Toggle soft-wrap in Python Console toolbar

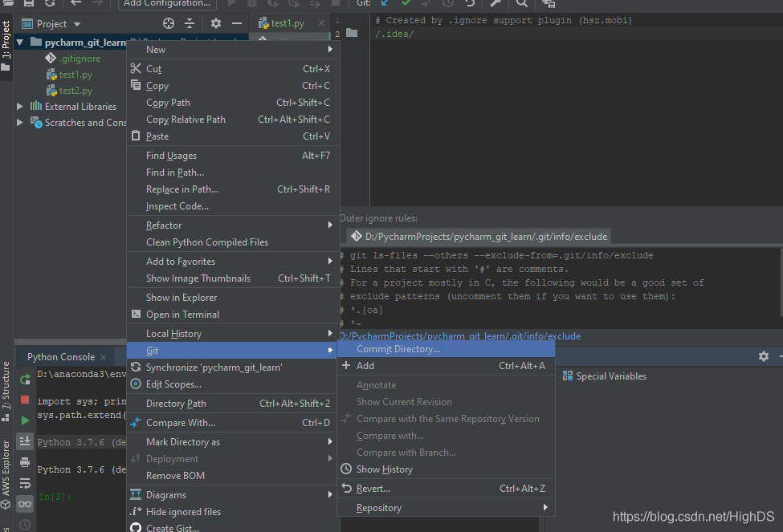[25, 483]
